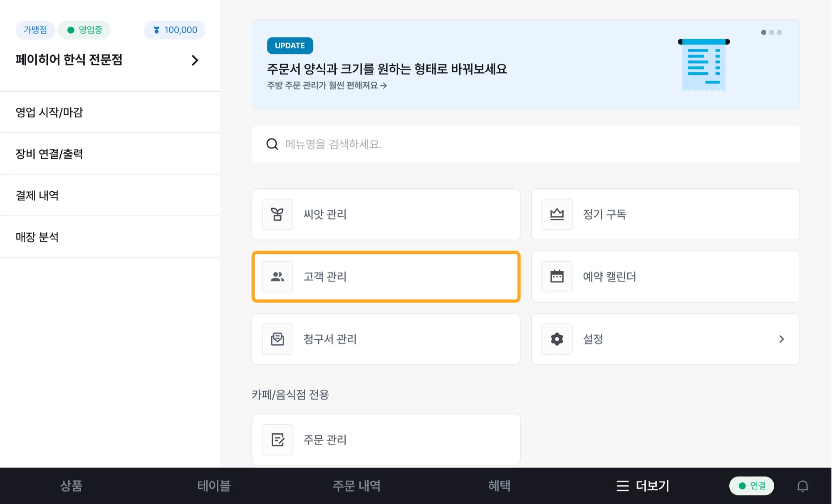Click the edit-note icon for 주문 관리
The height and width of the screenshot is (504, 832).
click(277, 440)
